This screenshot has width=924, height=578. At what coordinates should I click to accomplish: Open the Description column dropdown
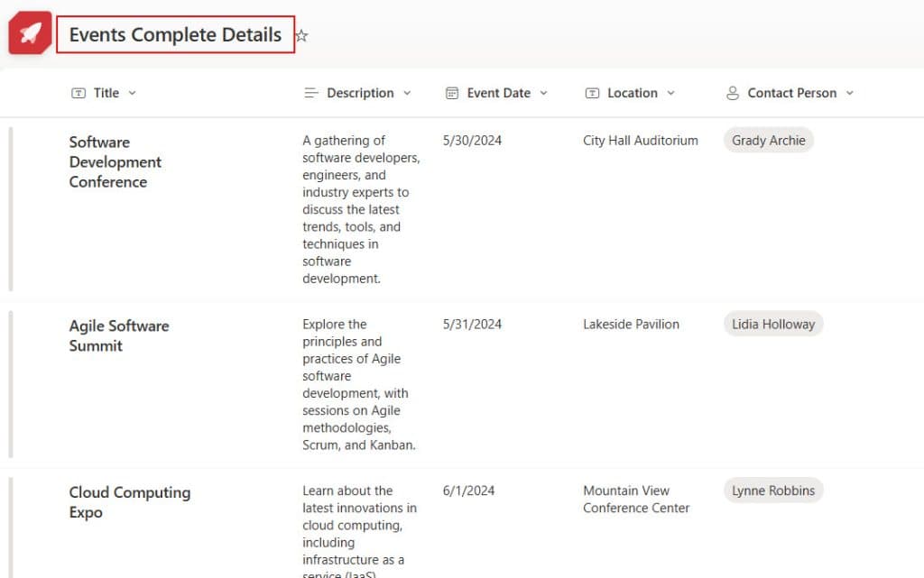[408, 92]
